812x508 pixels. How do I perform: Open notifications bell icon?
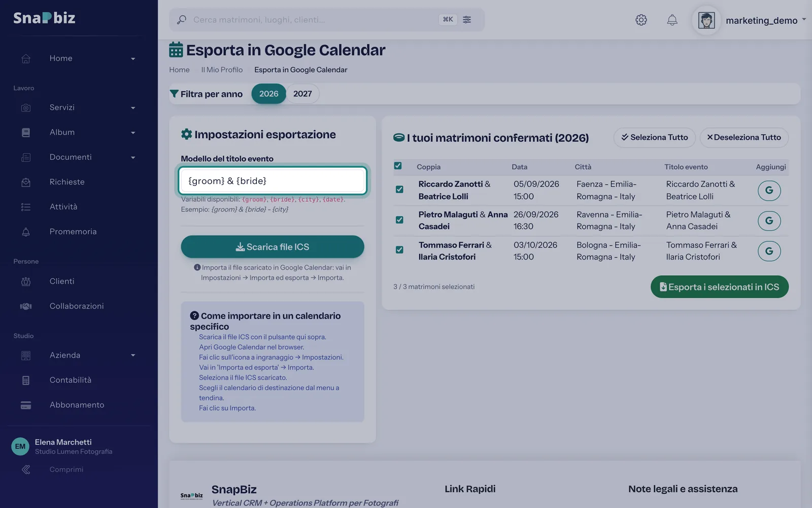pyautogui.click(x=672, y=20)
